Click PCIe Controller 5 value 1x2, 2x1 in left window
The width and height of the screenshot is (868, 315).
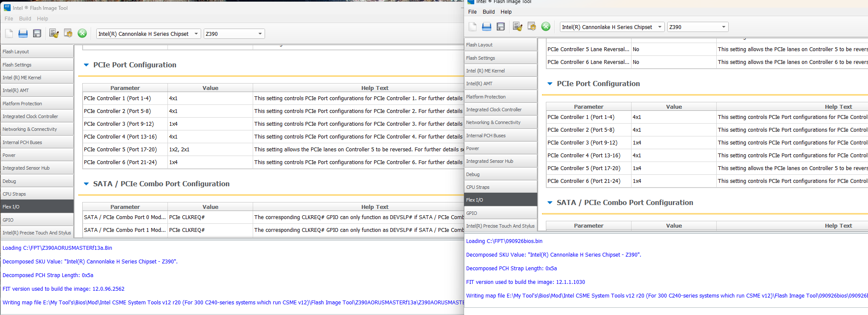point(210,150)
